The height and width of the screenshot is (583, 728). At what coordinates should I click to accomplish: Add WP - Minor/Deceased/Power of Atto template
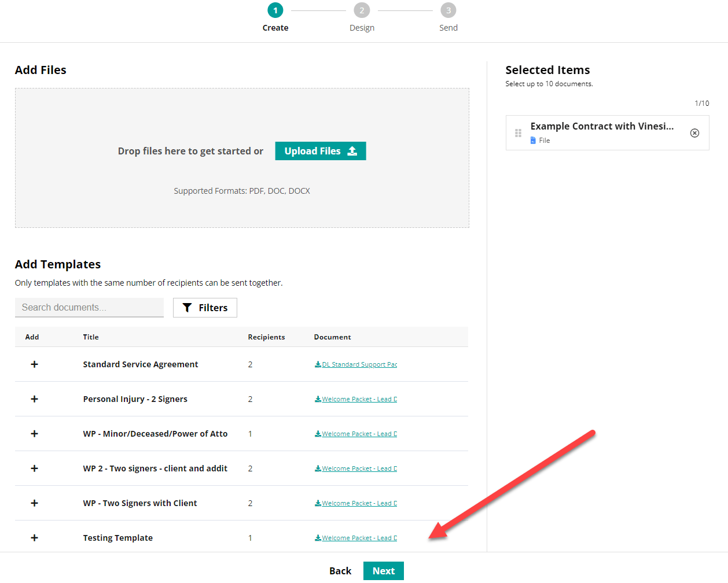click(34, 434)
